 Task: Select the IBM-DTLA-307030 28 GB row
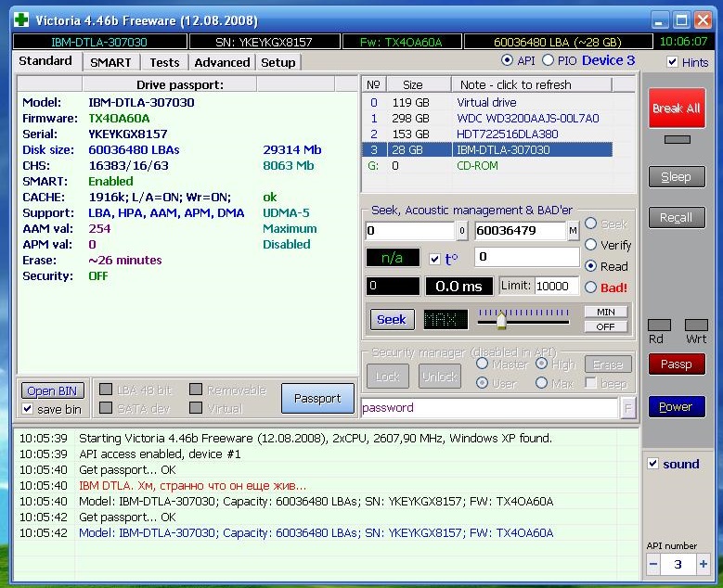[x=487, y=149]
